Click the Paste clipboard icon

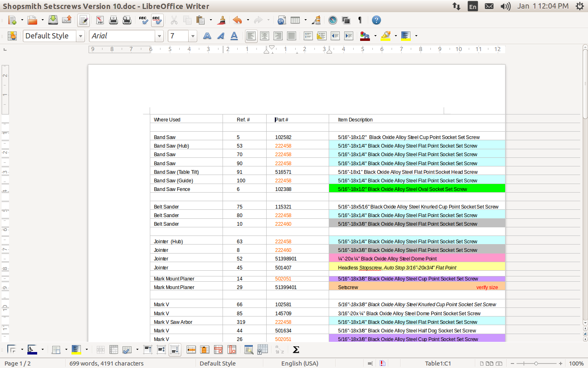click(200, 20)
